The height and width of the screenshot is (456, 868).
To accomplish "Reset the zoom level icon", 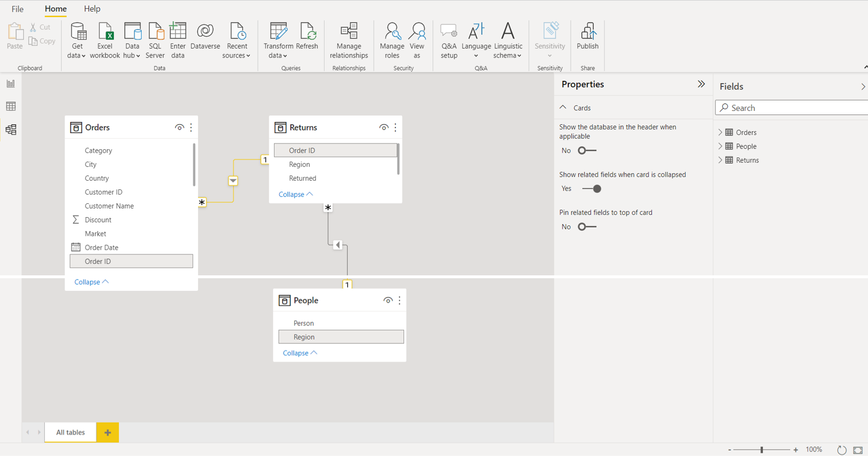I will click(x=842, y=450).
